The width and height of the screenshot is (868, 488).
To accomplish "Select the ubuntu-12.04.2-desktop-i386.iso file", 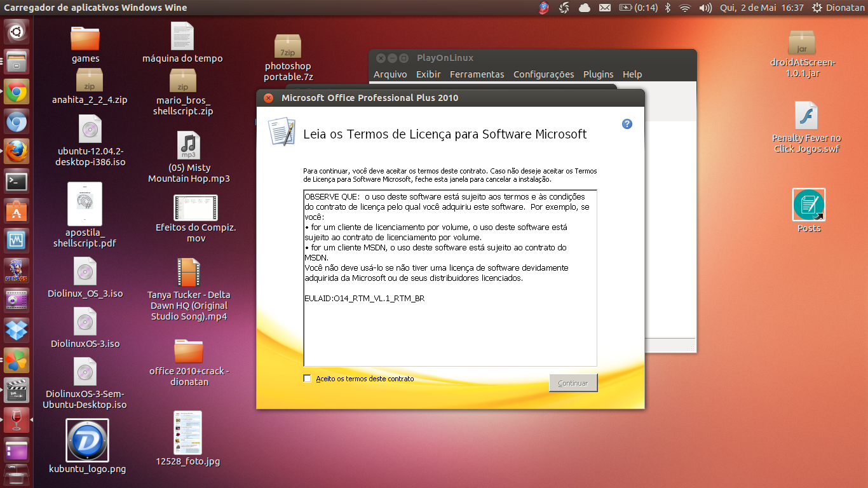I will [x=89, y=140].
